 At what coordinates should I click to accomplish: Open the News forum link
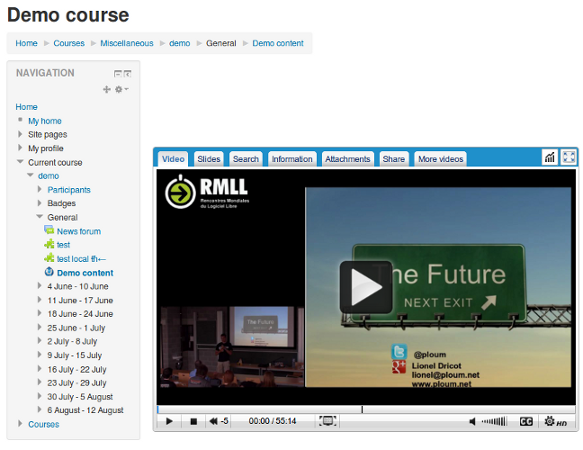click(x=78, y=231)
